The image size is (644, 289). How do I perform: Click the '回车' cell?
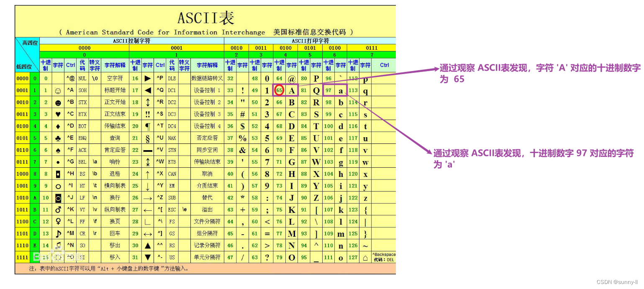pos(115,233)
